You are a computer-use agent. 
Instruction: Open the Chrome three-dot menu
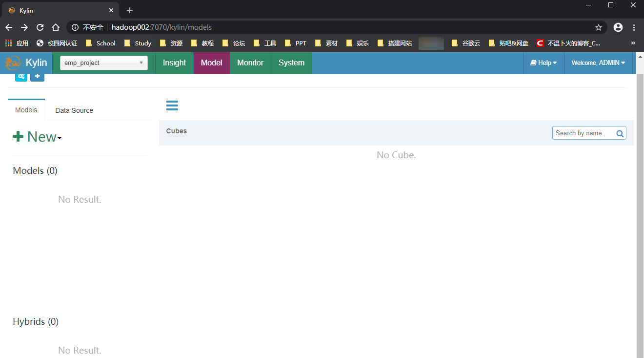click(634, 27)
